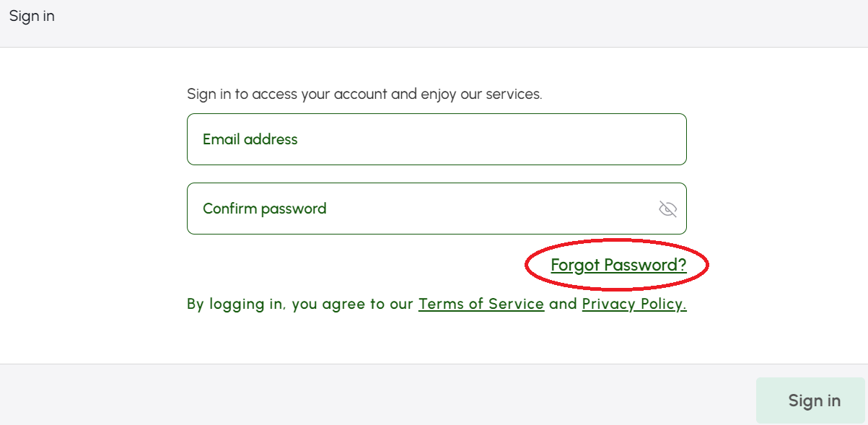Open the Privacy Policy link
Image resolution: width=868 pixels, height=425 pixels.
tap(634, 304)
